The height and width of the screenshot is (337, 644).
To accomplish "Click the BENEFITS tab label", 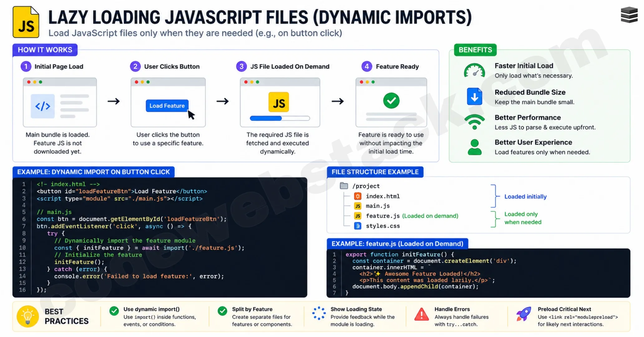I will click(475, 50).
